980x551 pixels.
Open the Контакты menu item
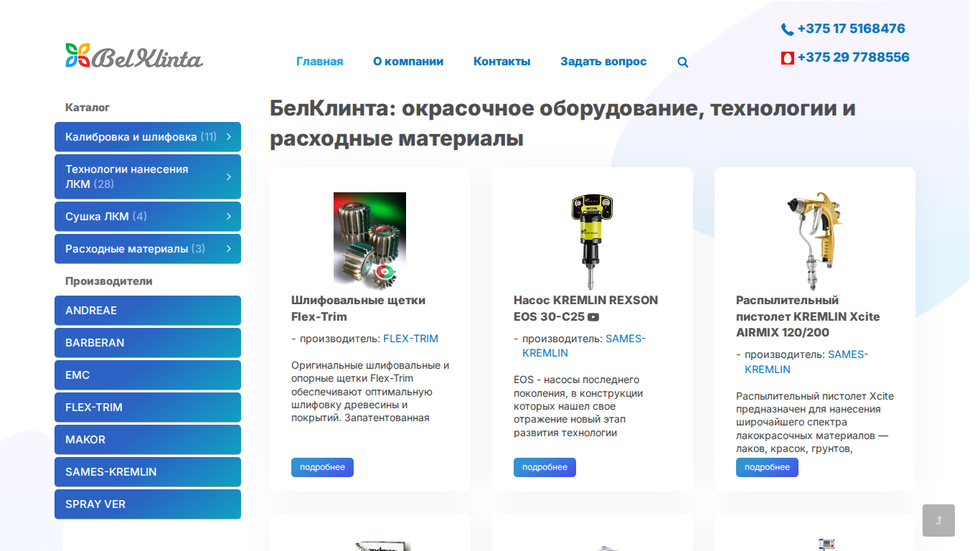point(502,62)
